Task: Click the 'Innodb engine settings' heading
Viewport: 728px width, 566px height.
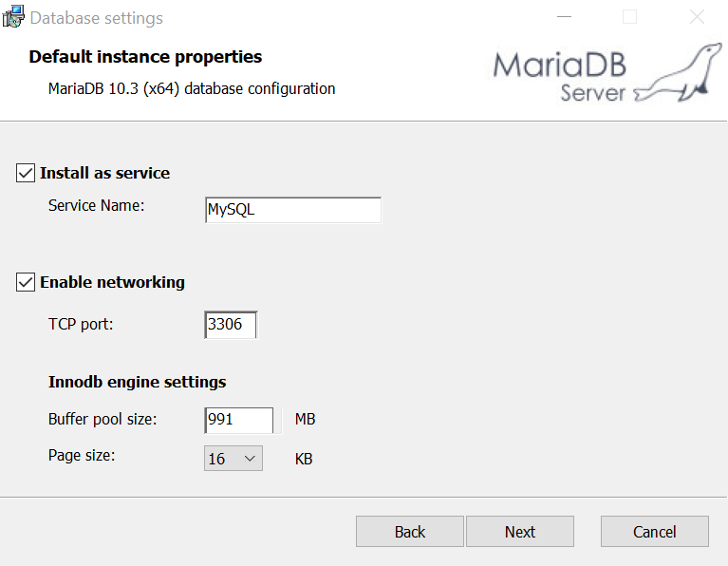Action: coord(137,382)
